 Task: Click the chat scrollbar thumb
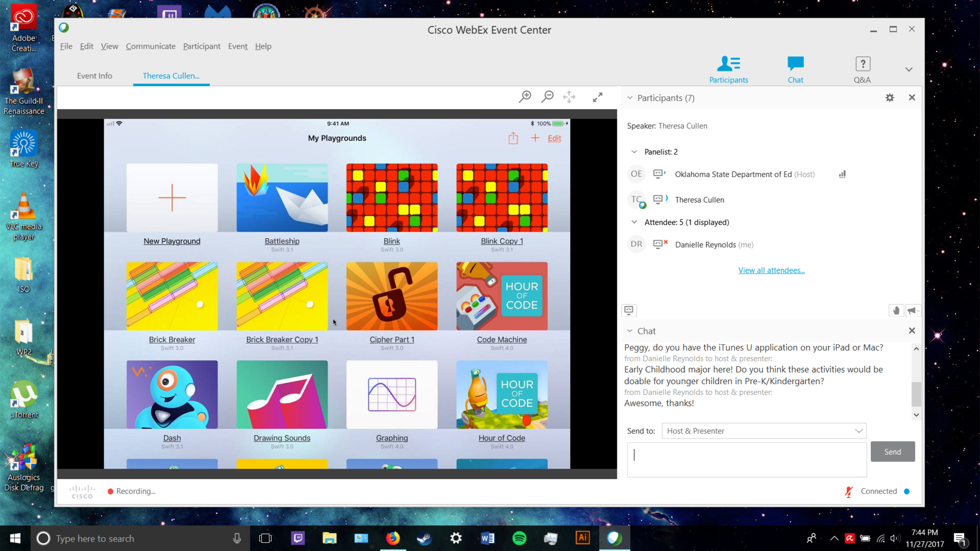[x=916, y=394]
